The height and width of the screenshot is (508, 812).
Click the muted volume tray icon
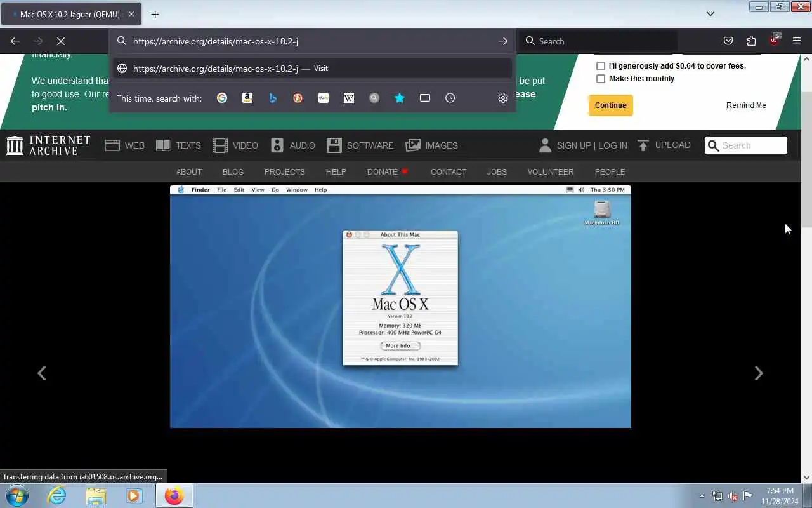click(732, 496)
